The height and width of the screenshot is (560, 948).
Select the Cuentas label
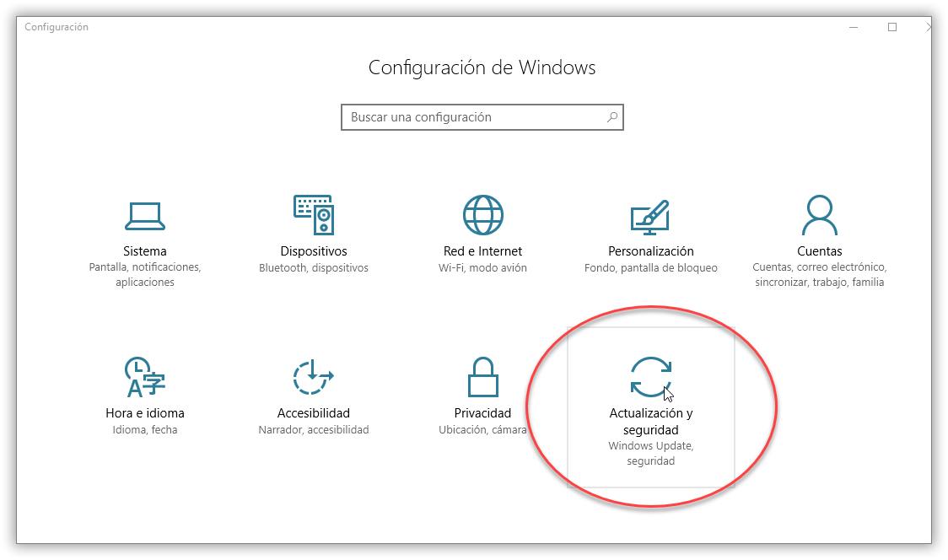tap(819, 251)
